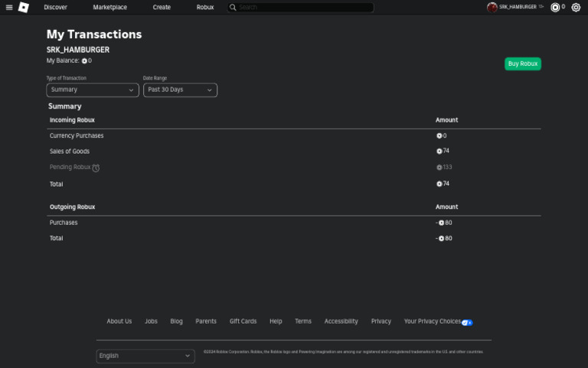Image resolution: width=588 pixels, height=368 pixels.
Task: Open the Terms footer link
Action: [x=303, y=321]
